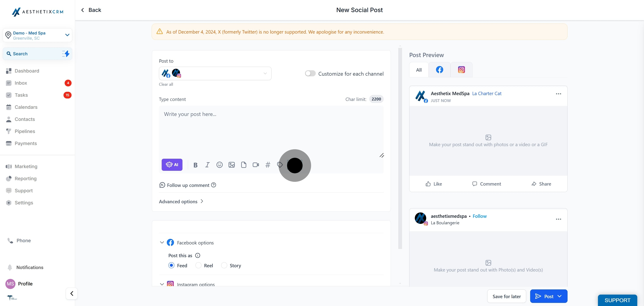This screenshot has width=644, height=306.
Task: Click the Follow link on Instagram preview
Action: (479, 216)
